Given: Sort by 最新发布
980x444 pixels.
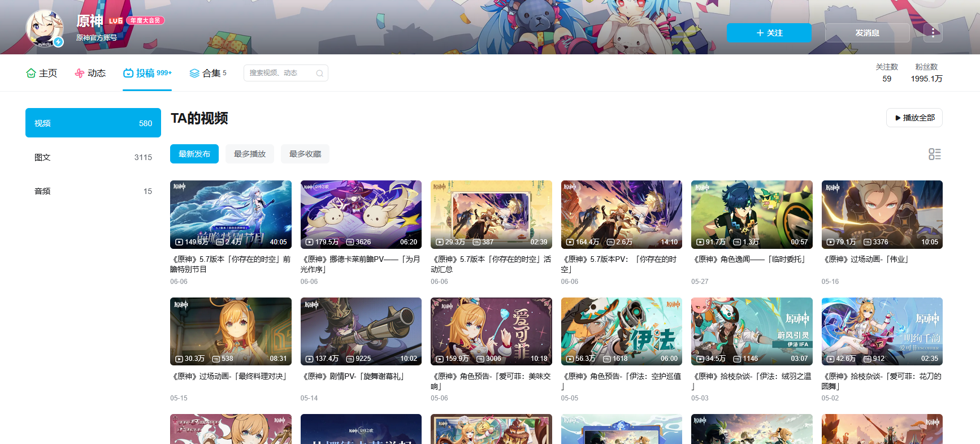Looking at the screenshot, I should pos(194,154).
